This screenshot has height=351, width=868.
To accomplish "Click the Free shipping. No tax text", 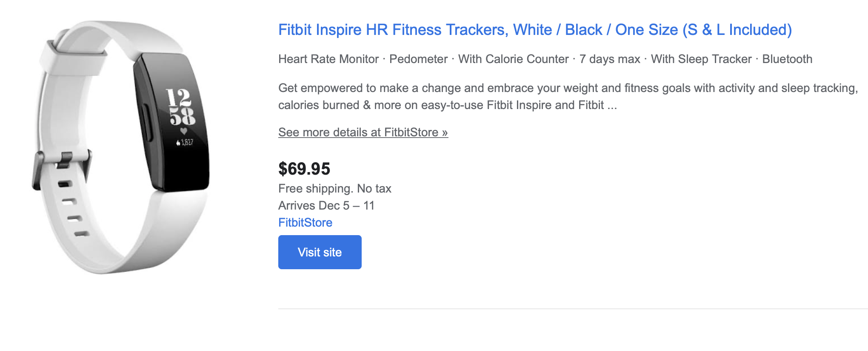I will [x=335, y=188].
